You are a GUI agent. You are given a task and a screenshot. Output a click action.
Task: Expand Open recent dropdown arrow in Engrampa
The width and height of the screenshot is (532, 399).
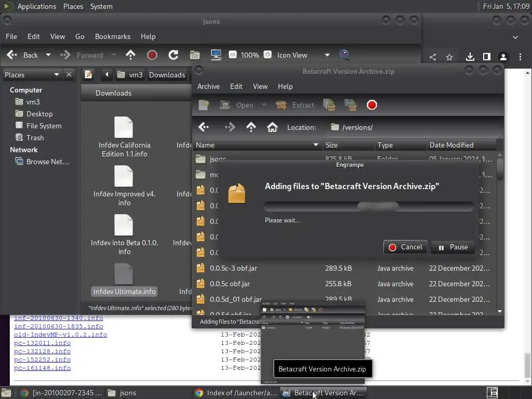(263, 105)
